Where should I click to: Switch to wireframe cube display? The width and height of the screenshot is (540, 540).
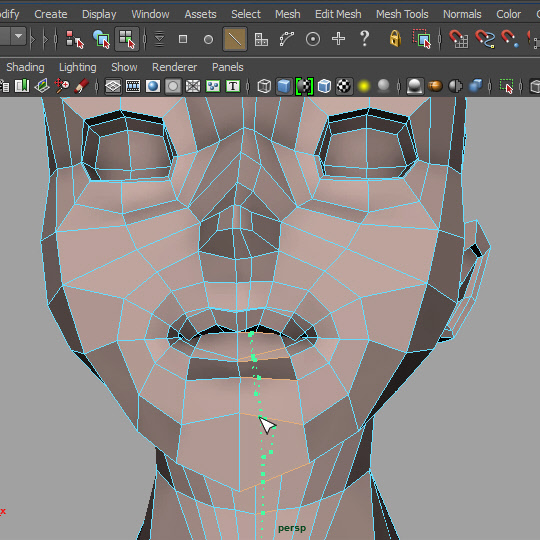point(264,86)
